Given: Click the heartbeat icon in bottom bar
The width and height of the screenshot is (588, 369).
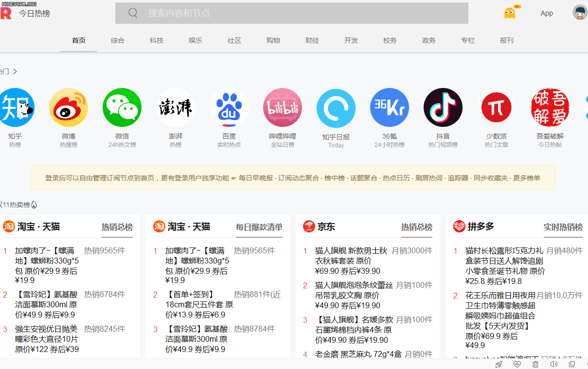Looking at the screenshot, I should click(x=517, y=364).
